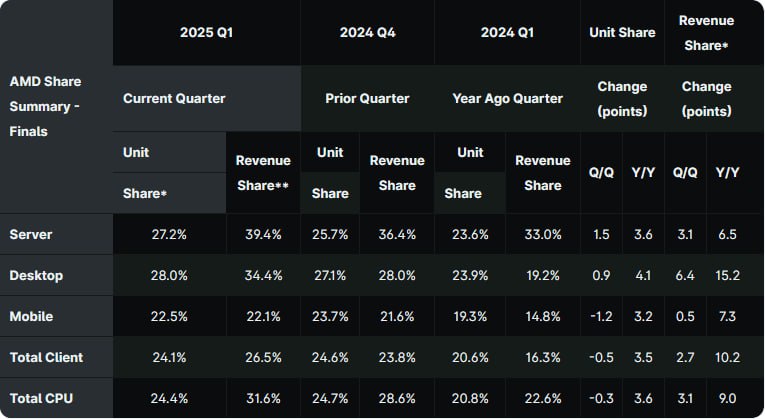765x419 pixels.
Task: Click the "Server" row label
Action: (x=30, y=234)
